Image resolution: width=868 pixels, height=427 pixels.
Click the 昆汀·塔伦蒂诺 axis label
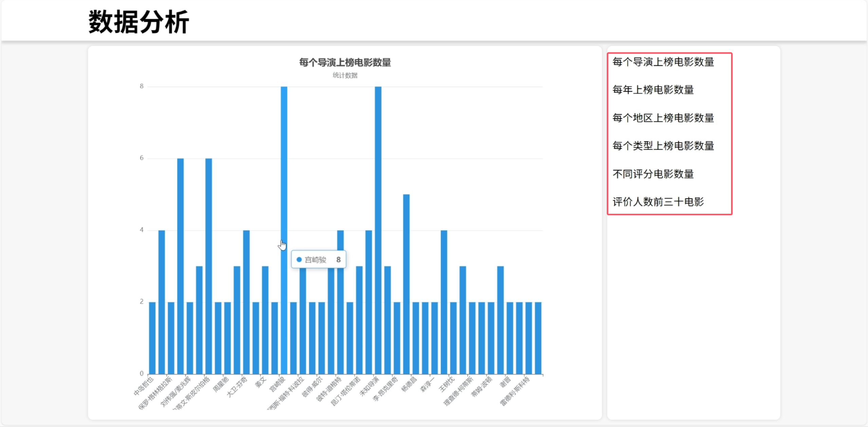tap(345, 391)
